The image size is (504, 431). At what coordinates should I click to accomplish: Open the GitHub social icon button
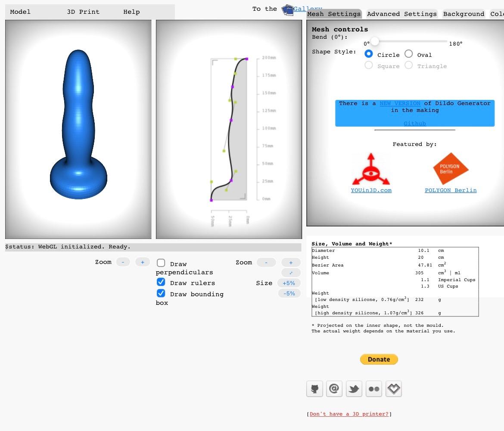[315, 389]
